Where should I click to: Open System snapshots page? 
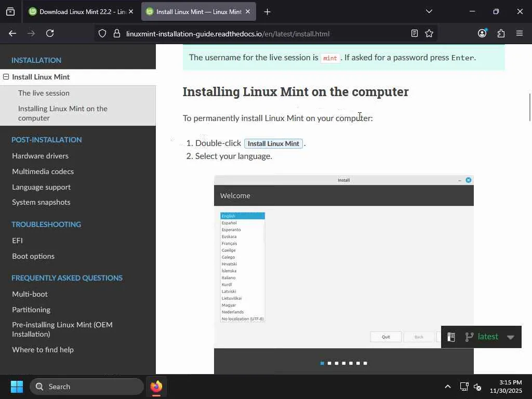[42, 202]
